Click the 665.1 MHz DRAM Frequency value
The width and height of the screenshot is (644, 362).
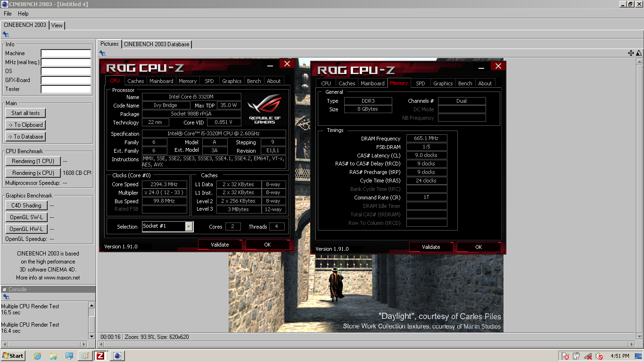coord(426,139)
